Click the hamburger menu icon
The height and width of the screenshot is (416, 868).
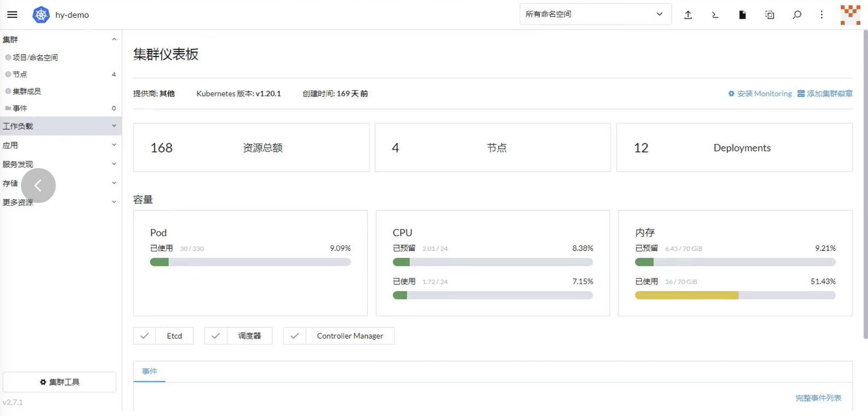click(12, 14)
